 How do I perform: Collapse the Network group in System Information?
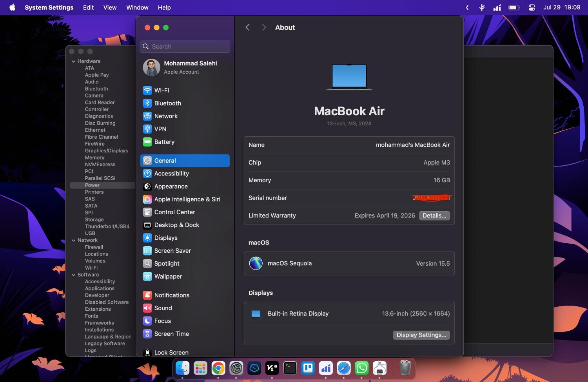(73, 240)
